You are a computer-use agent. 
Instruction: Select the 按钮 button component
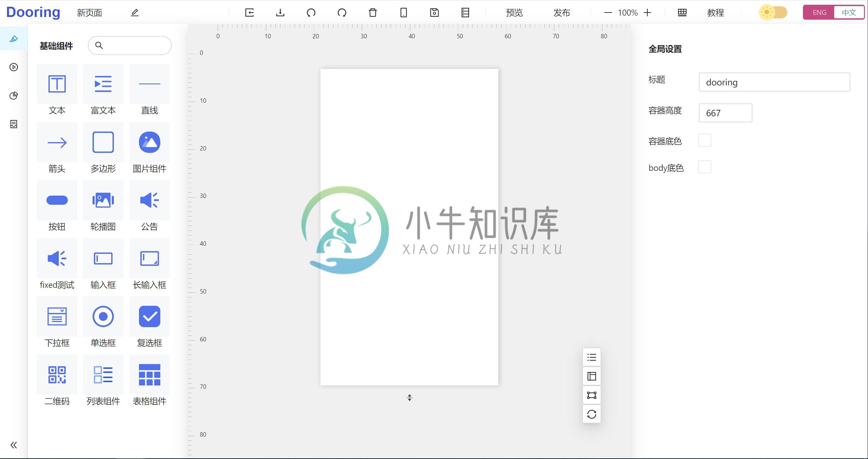coord(57,206)
